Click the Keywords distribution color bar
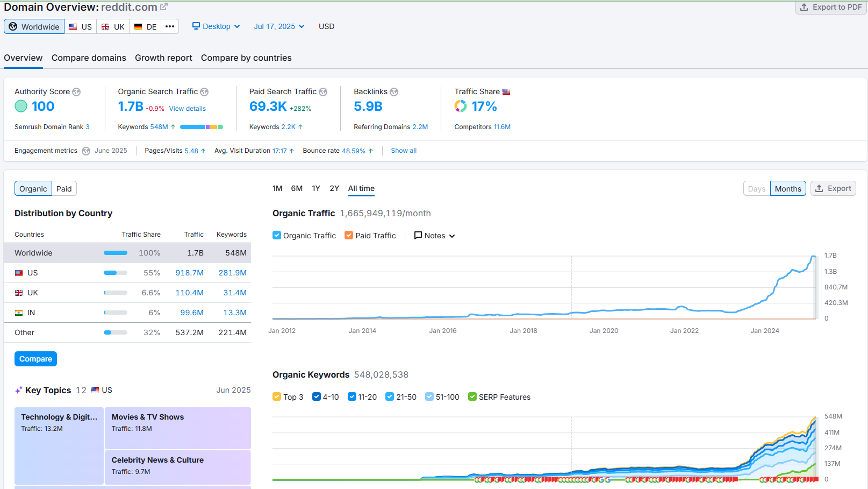Screen dimensions: 868x489 tap(201, 127)
